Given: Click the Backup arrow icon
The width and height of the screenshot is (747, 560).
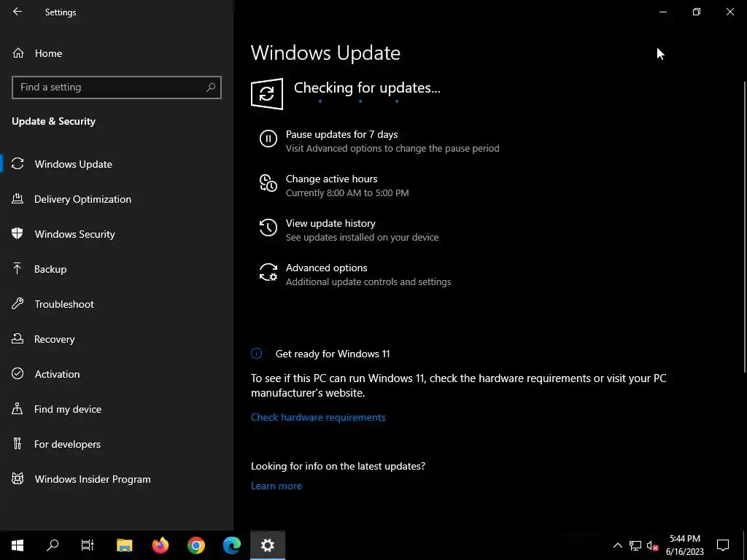Looking at the screenshot, I should (x=18, y=268).
